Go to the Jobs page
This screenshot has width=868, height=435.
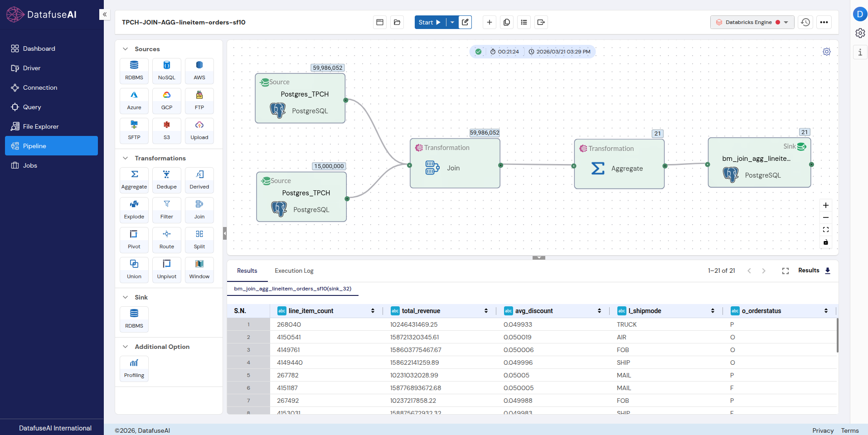pyautogui.click(x=52, y=165)
